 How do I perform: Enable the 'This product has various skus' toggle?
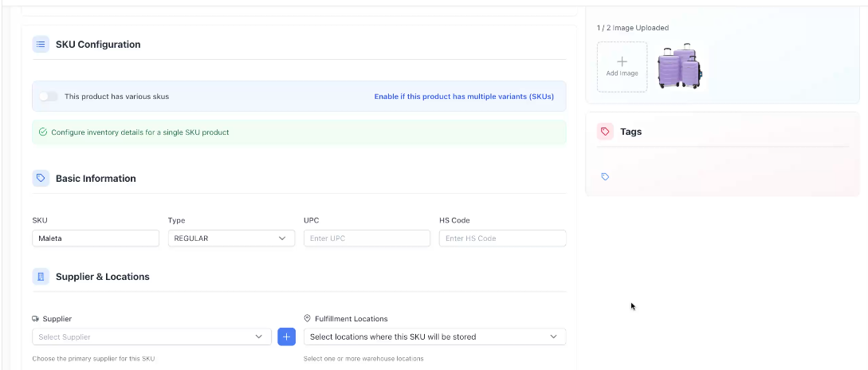(x=49, y=96)
